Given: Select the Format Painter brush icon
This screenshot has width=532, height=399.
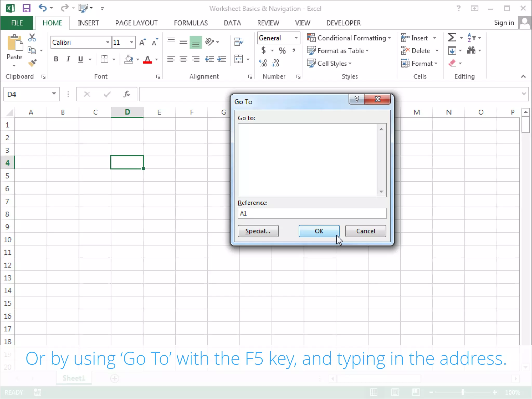Looking at the screenshot, I should point(32,63).
